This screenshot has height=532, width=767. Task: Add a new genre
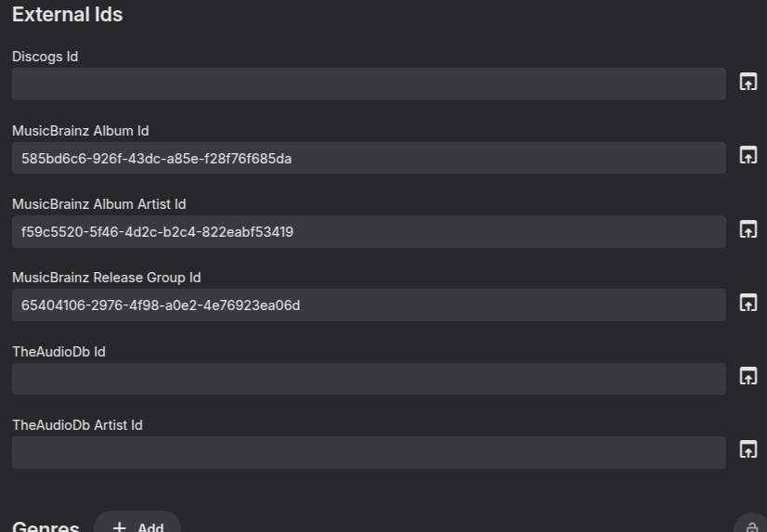tap(137, 526)
